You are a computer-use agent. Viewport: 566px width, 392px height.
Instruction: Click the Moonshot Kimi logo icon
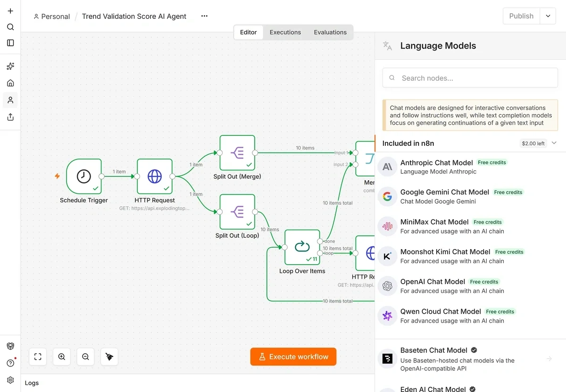coord(387,256)
